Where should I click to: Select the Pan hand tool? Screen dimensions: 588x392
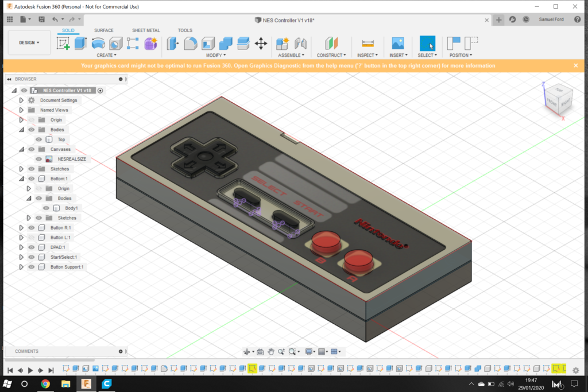(271, 351)
